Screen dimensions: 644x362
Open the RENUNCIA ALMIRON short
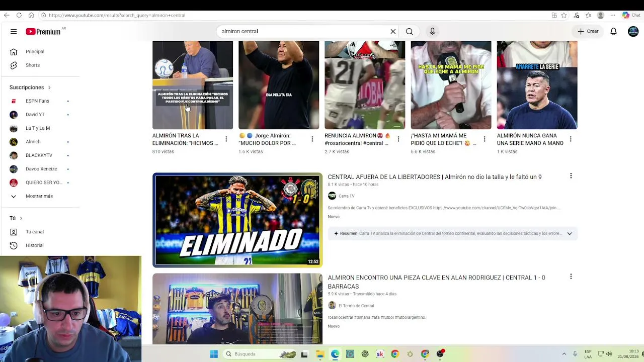pyautogui.click(x=365, y=85)
